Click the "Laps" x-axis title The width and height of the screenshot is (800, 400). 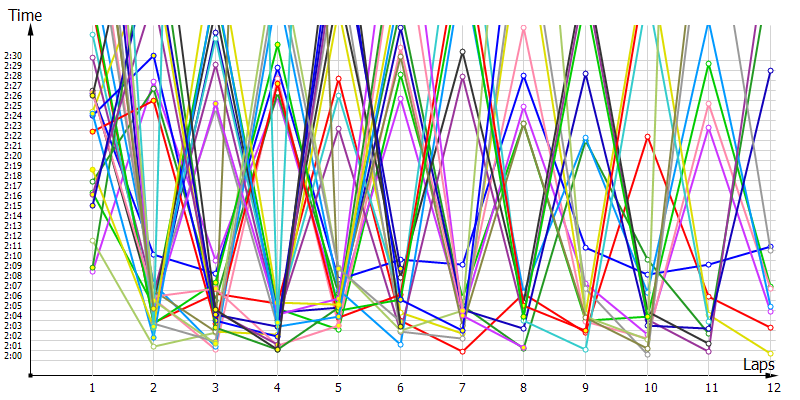pos(759,366)
